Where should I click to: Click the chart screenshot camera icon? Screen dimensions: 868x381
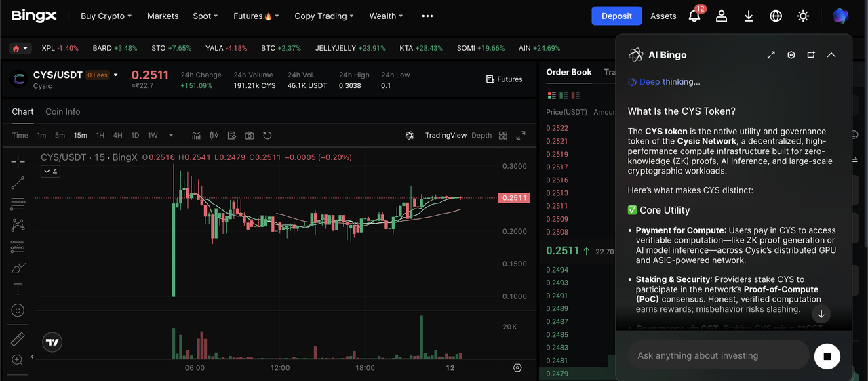pyautogui.click(x=250, y=136)
